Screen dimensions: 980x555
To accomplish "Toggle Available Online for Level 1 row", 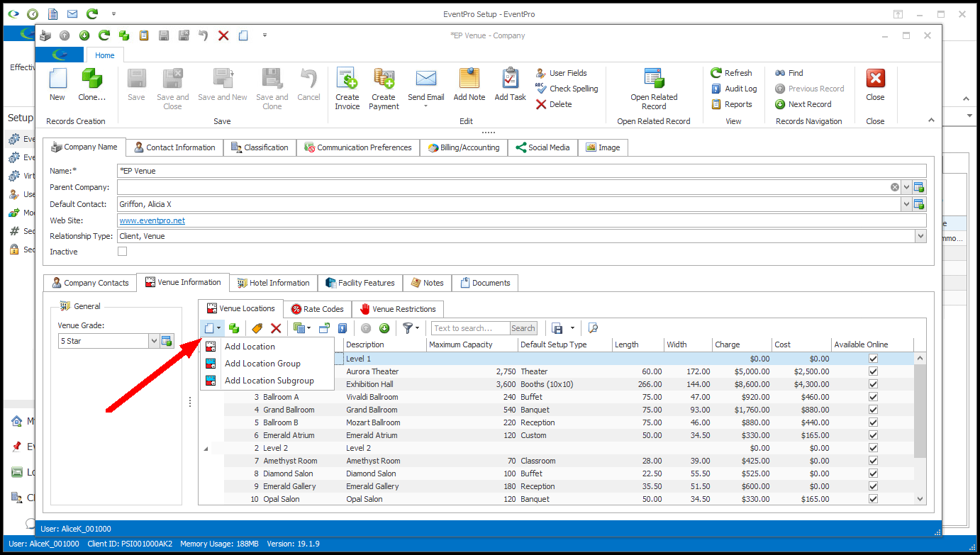I will (x=873, y=359).
